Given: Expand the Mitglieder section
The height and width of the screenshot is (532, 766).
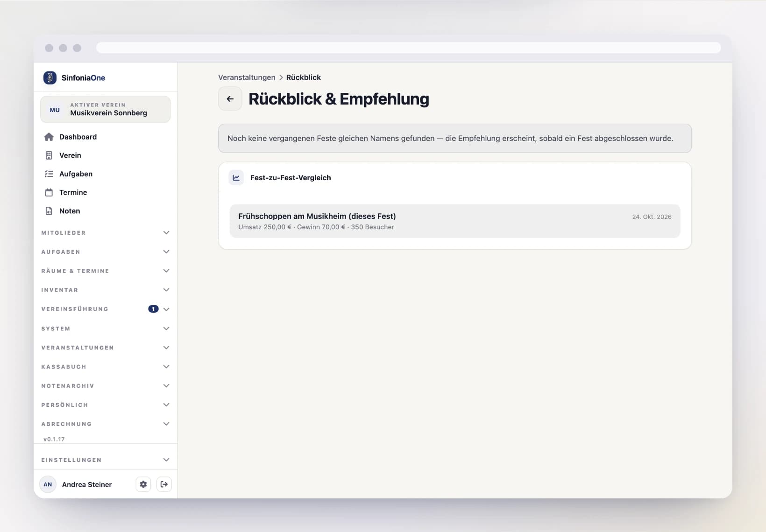Looking at the screenshot, I should 106,233.
